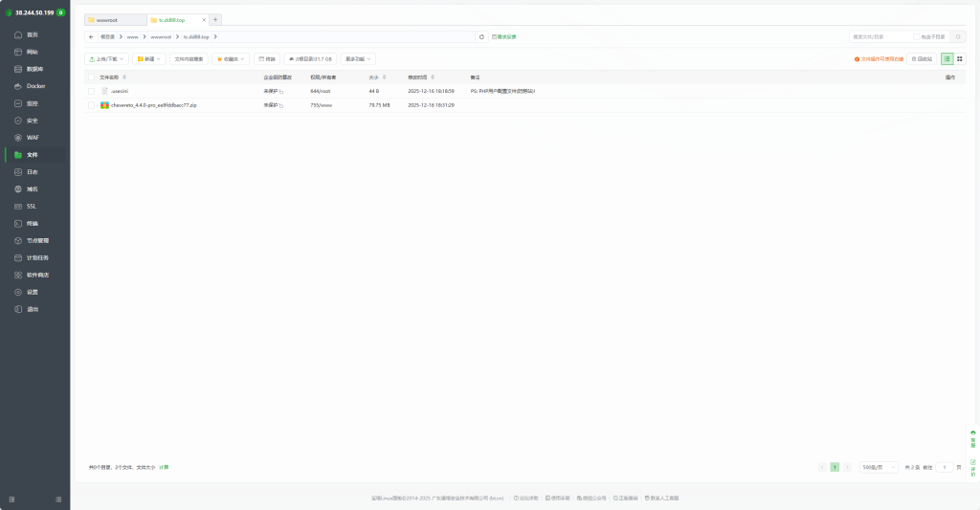Open the 回收站 recycle bin button

tap(922, 58)
